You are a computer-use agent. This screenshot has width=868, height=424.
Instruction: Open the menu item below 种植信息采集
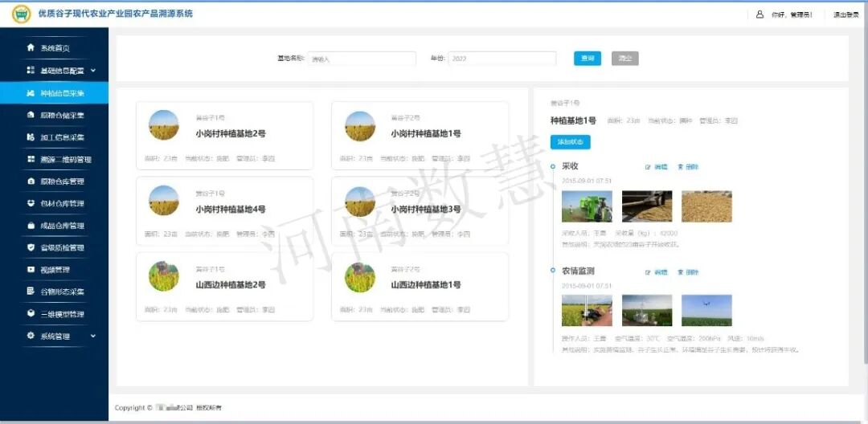coord(55,115)
